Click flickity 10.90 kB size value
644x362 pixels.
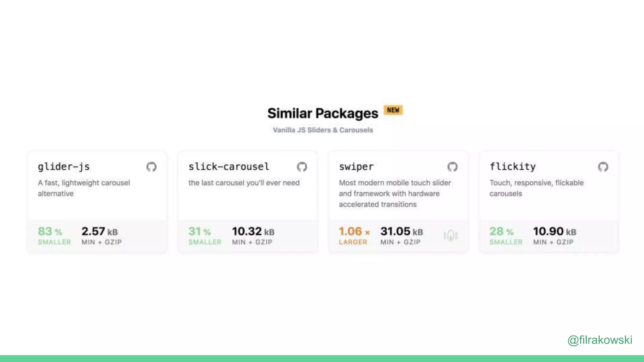(x=555, y=232)
